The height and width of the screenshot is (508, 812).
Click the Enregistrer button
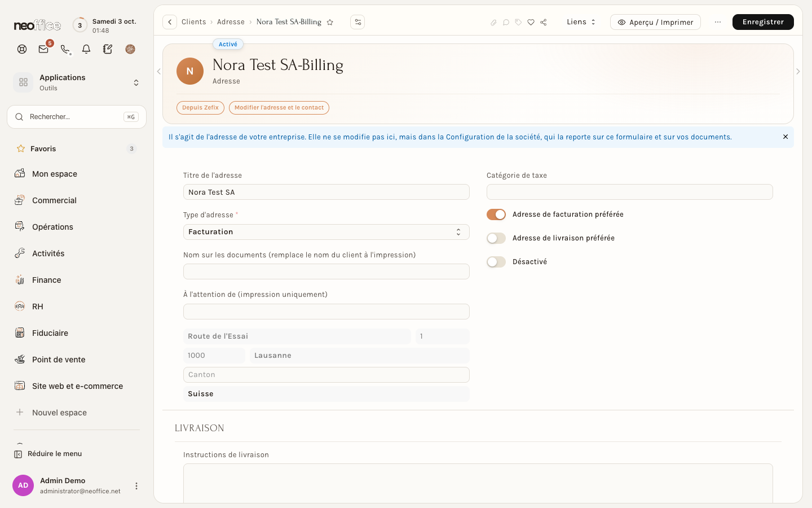point(763,22)
